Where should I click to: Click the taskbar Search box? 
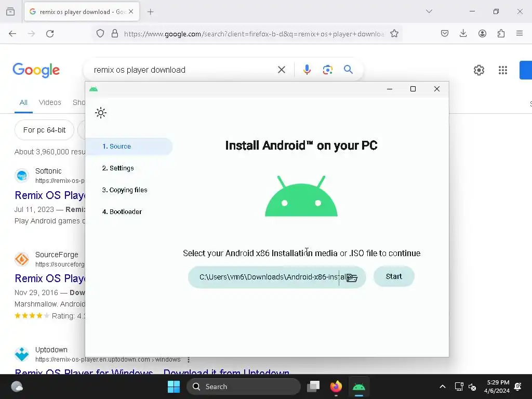(x=244, y=387)
